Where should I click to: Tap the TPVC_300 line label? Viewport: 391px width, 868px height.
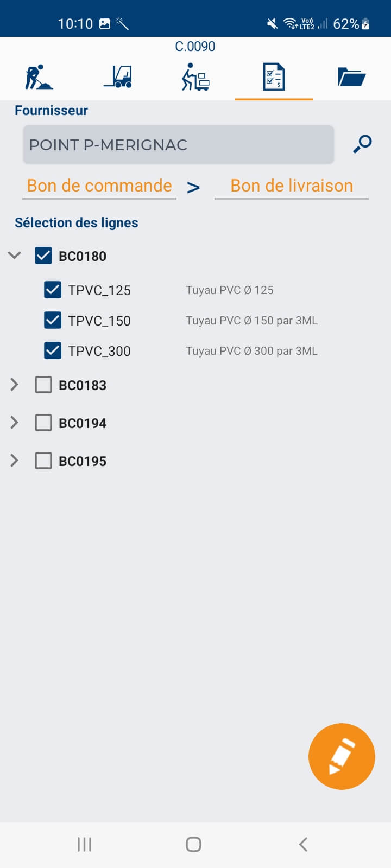[99, 351]
